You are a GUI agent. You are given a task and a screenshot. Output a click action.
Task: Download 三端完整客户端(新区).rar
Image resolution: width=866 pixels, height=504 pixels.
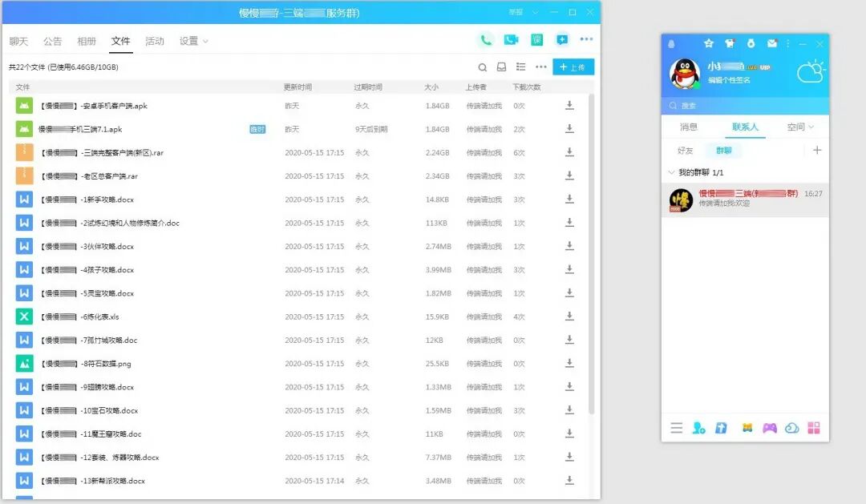coord(569,152)
